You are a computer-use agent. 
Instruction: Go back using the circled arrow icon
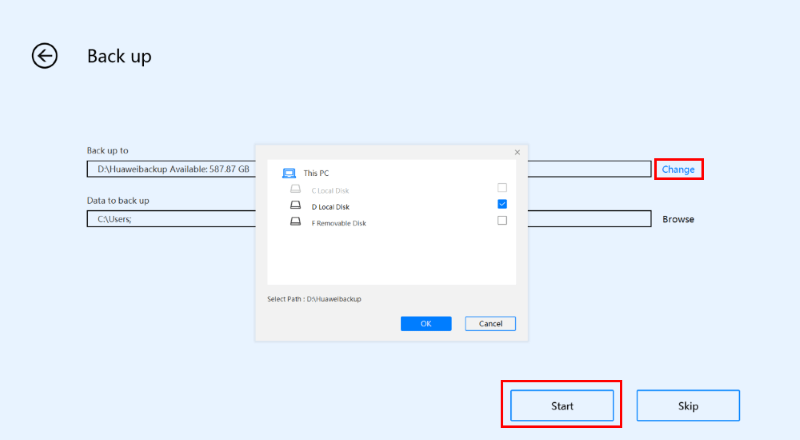[x=45, y=56]
